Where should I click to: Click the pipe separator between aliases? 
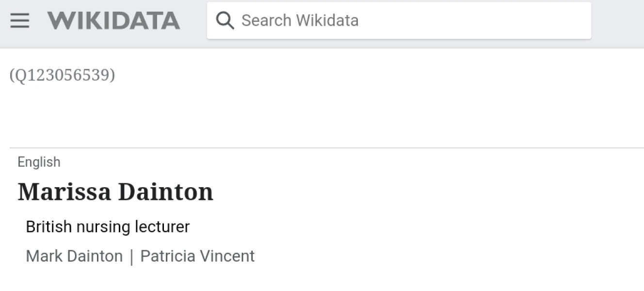coord(131,257)
